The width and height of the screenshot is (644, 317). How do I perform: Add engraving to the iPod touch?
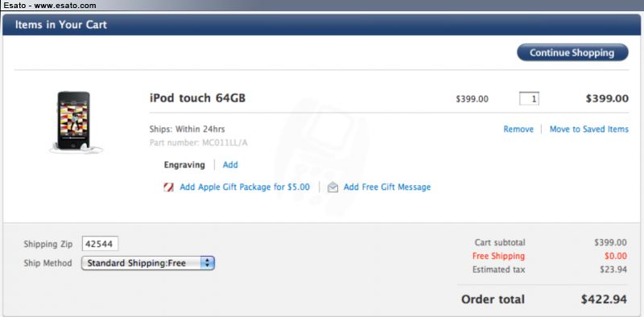(x=230, y=165)
